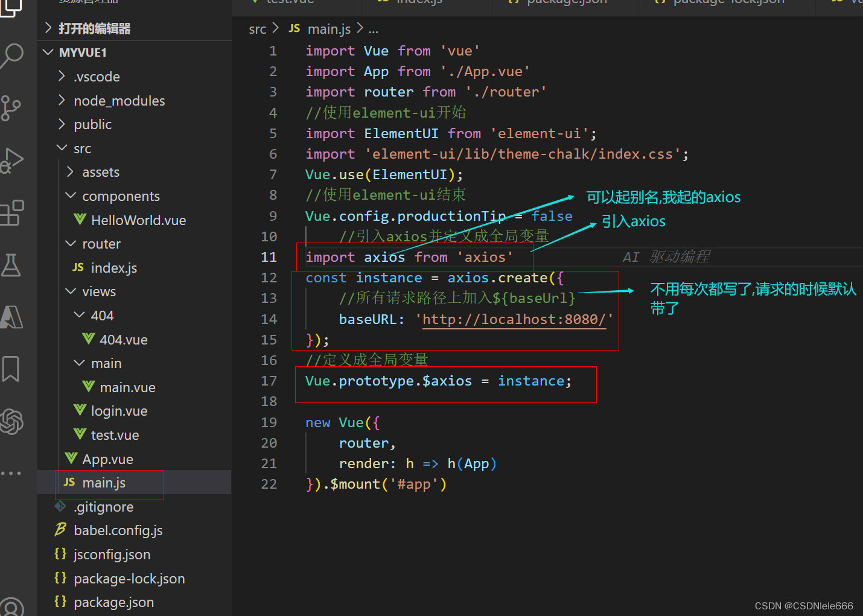
Task: Open the ChatGPT extension panel
Action: point(12,421)
